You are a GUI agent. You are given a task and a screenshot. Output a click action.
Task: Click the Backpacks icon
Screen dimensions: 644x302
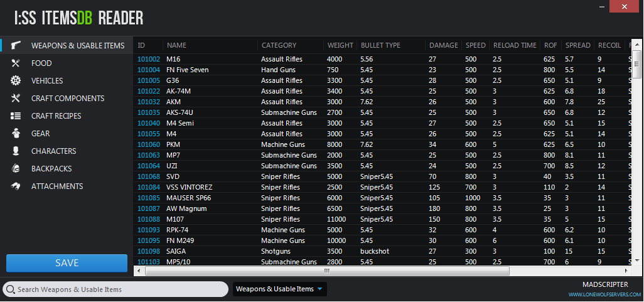(x=16, y=168)
